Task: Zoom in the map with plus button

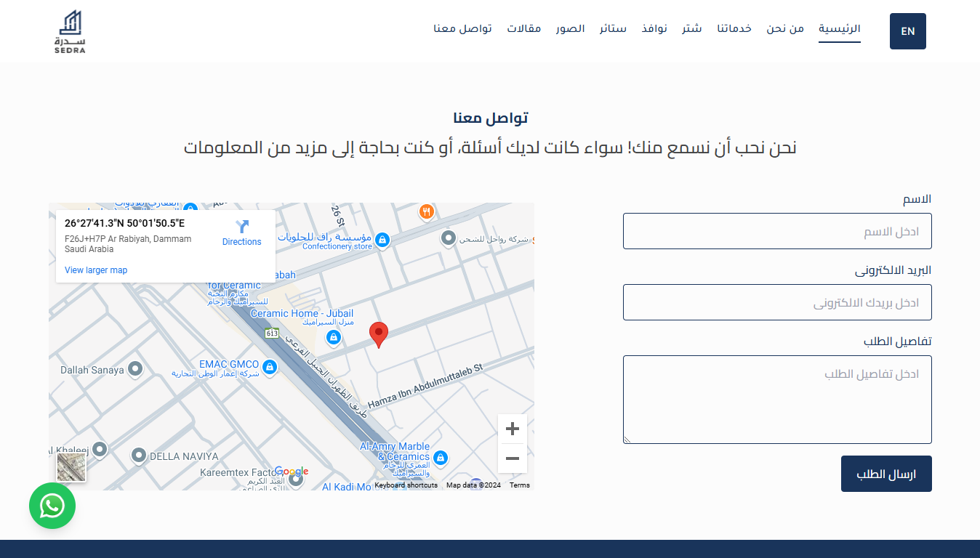Action: 513,429
